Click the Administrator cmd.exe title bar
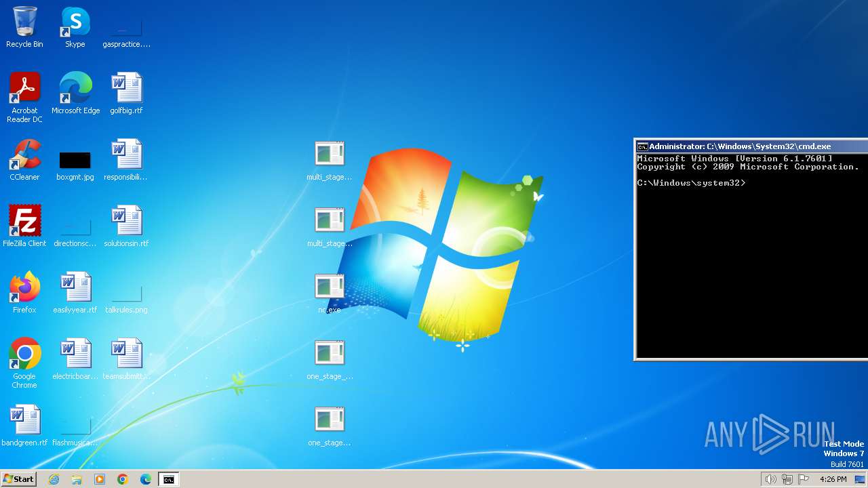Image resolution: width=868 pixels, height=488 pixels. [751, 146]
